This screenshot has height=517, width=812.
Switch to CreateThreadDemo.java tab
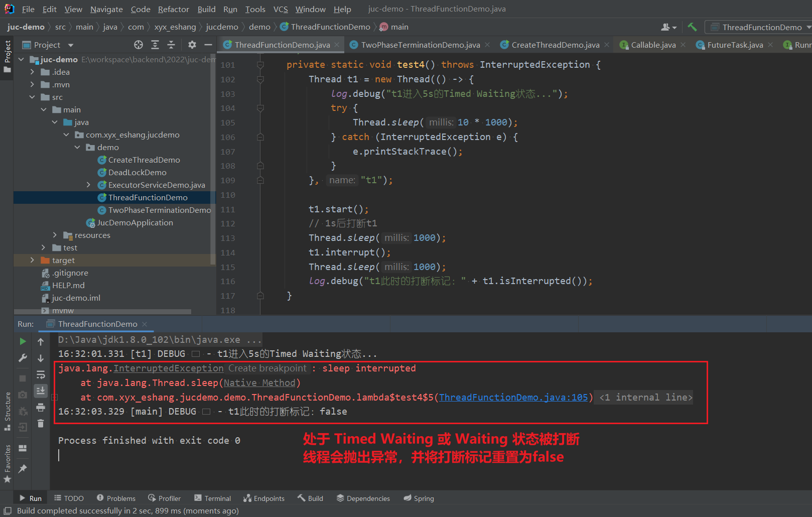click(x=555, y=45)
